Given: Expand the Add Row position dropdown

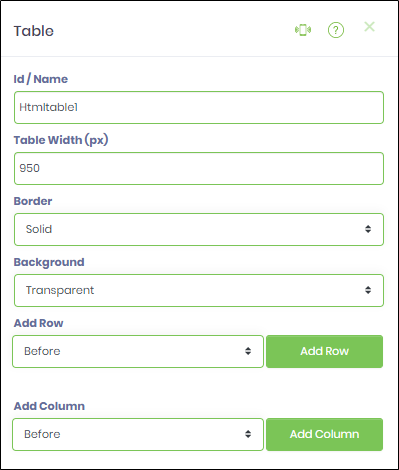Looking at the screenshot, I should tap(138, 351).
